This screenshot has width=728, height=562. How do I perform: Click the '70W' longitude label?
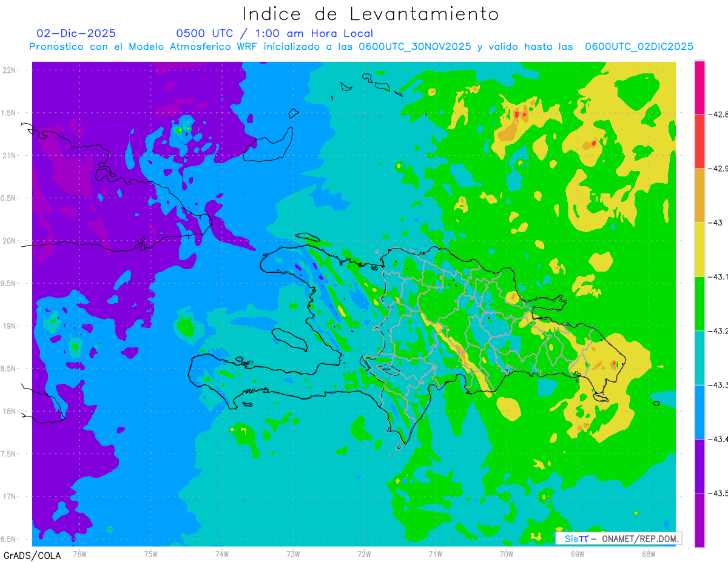(506, 554)
